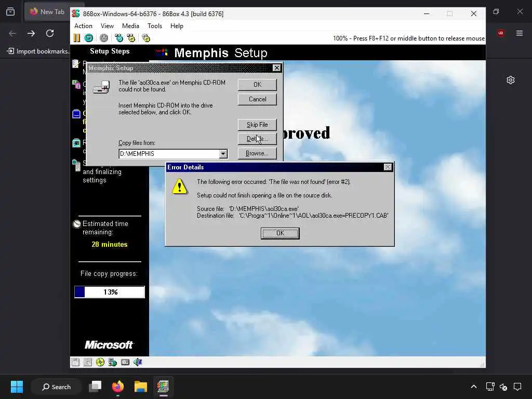The height and width of the screenshot is (399, 532).
Task: Click the Windows flag logo beside Memphis Setup
Action: [162, 52]
